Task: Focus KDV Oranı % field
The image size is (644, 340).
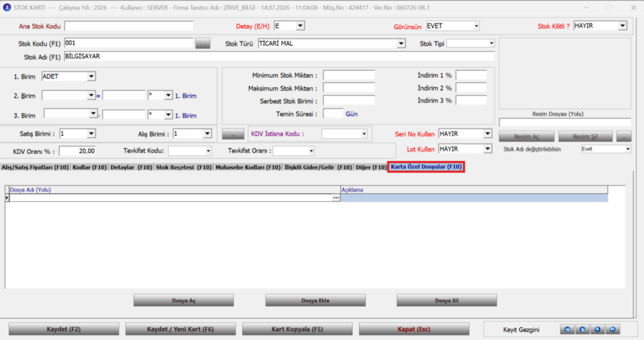Action: (x=77, y=151)
